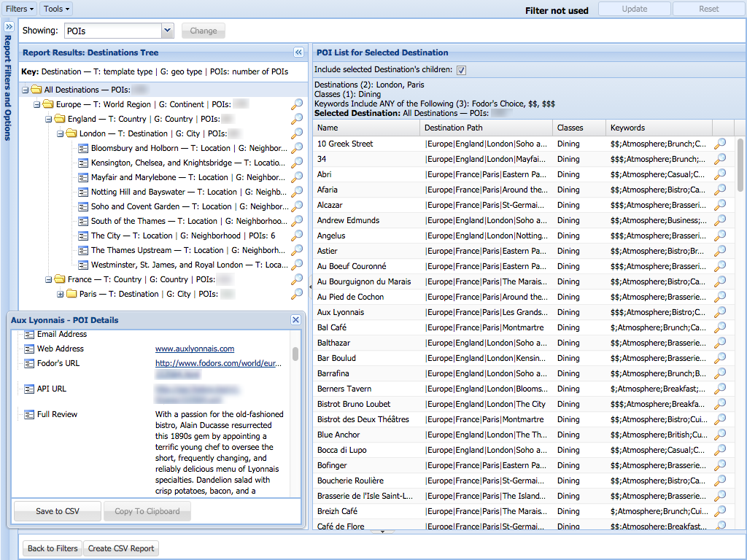The width and height of the screenshot is (747, 560).
Task: Click magnifier icon for London destination
Action: tap(297, 133)
